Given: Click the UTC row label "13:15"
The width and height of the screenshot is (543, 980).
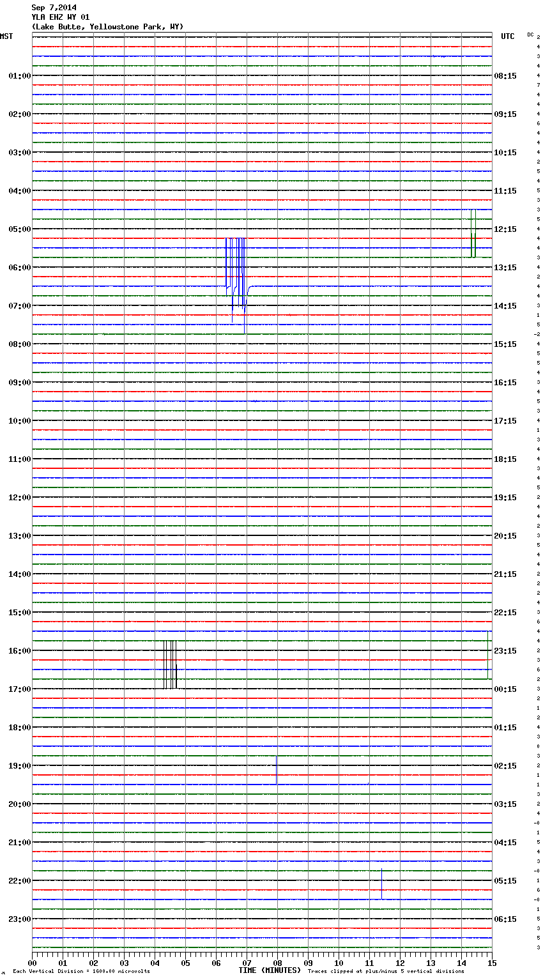Looking at the screenshot, I should [x=505, y=268].
